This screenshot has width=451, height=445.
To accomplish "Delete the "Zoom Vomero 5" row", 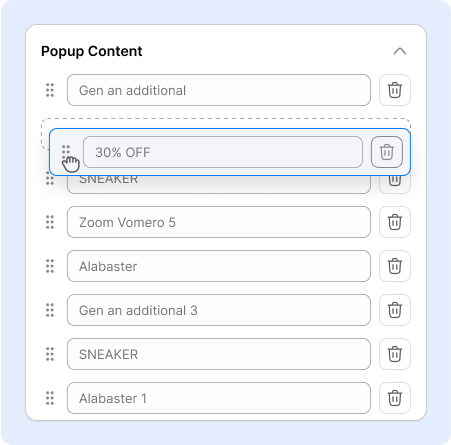I will [x=395, y=222].
